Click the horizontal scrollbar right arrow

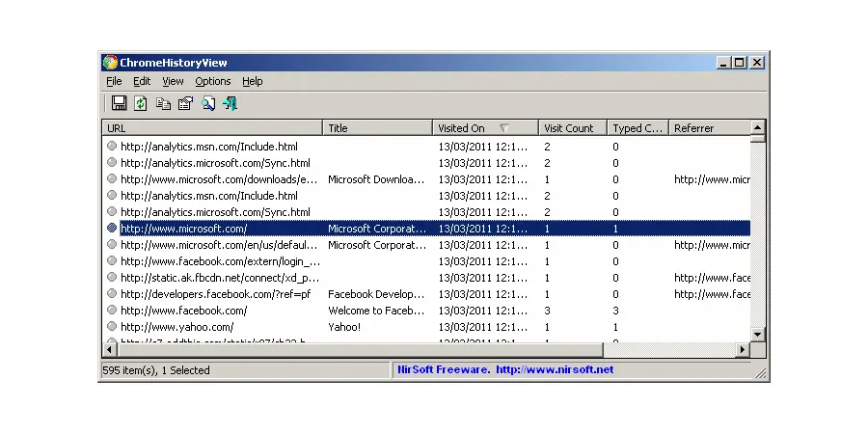click(743, 349)
